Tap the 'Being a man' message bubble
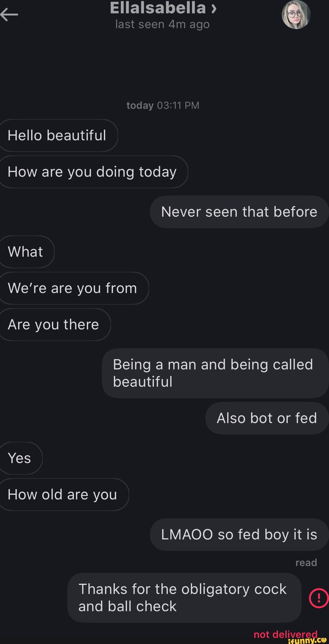Screen dimensions: 329x644 pos(215,373)
